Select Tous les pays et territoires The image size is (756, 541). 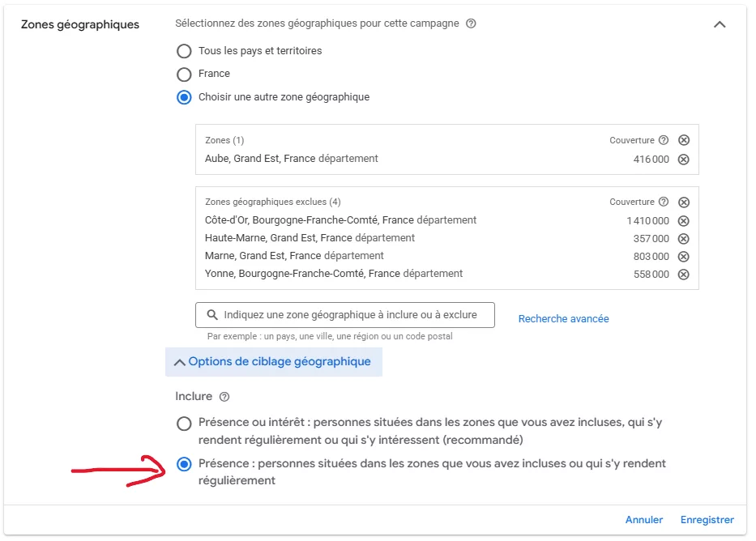(186, 51)
